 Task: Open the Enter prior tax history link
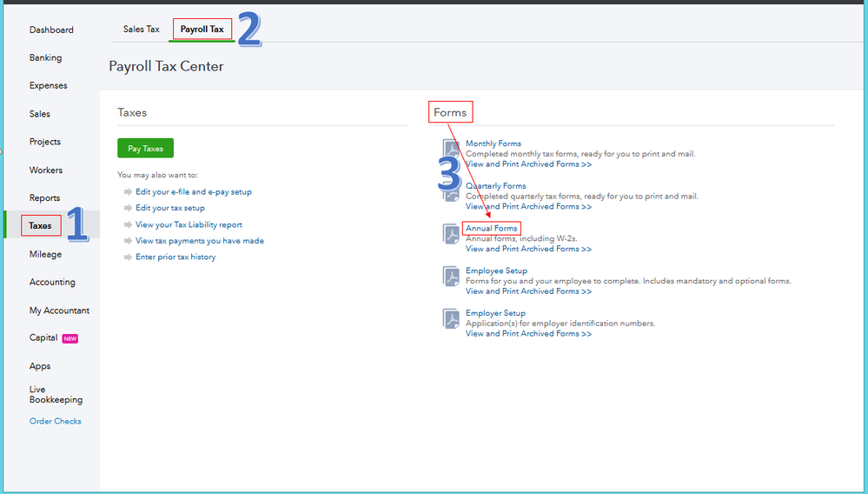[176, 257]
